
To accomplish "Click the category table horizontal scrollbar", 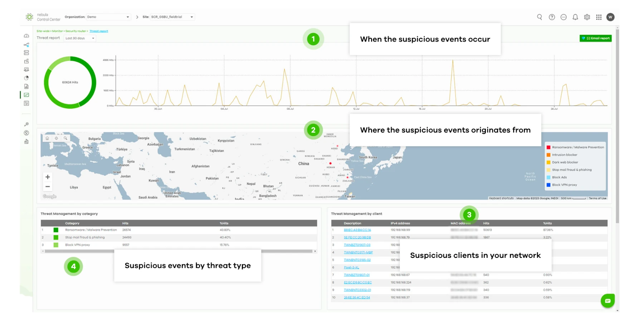I will (178, 251).
